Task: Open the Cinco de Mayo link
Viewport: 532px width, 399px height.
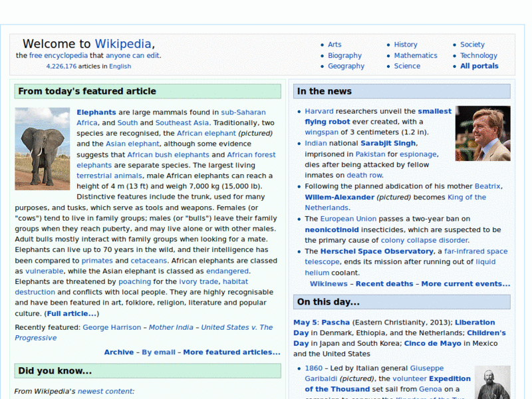Action: click(x=433, y=343)
